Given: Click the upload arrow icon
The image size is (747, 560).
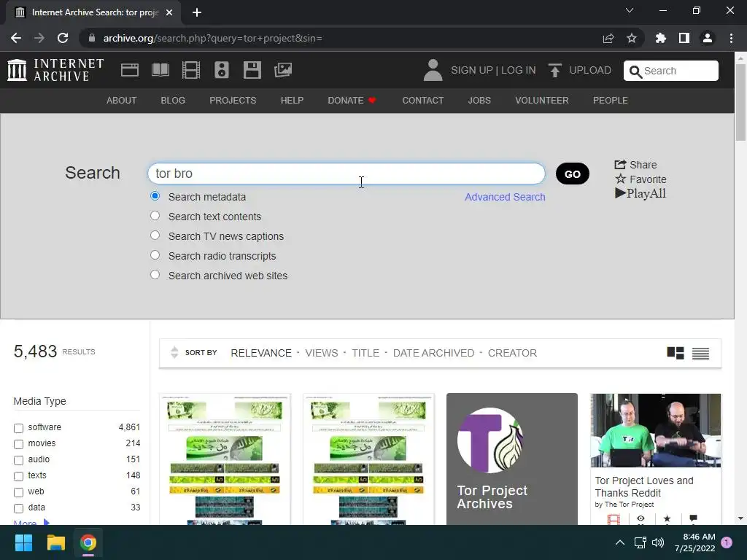Looking at the screenshot, I should pos(554,71).
